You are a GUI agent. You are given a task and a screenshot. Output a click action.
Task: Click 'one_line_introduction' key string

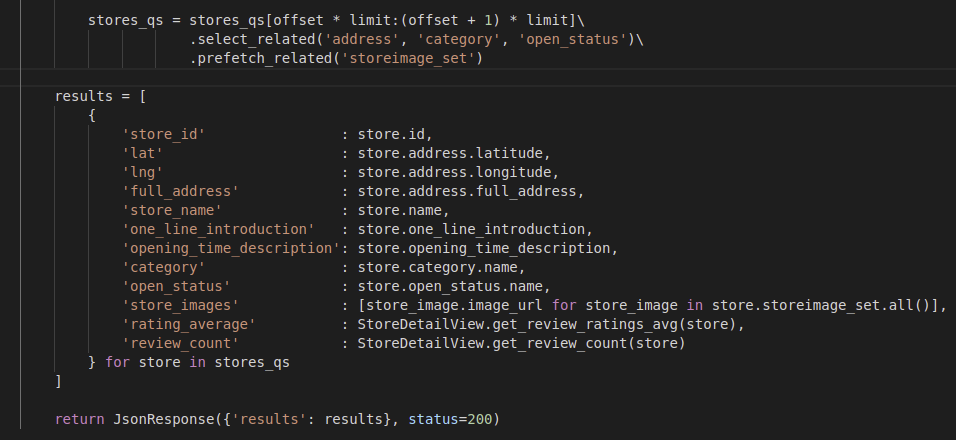click(x=218, y=229)
